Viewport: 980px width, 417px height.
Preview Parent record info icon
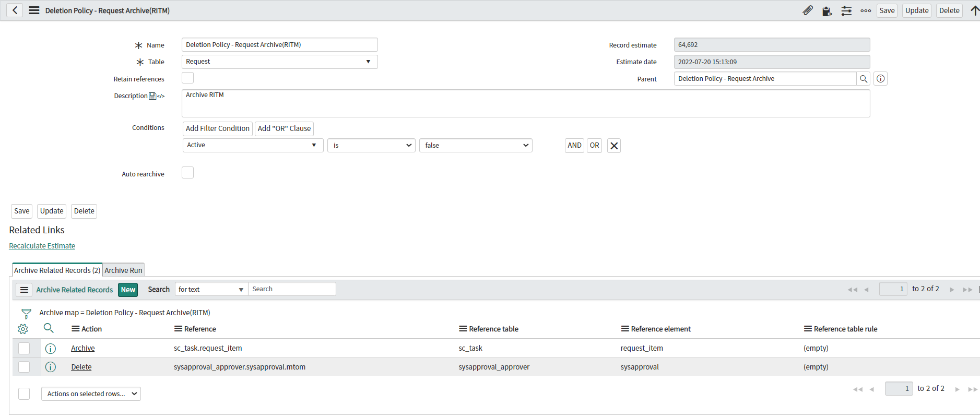881,79
